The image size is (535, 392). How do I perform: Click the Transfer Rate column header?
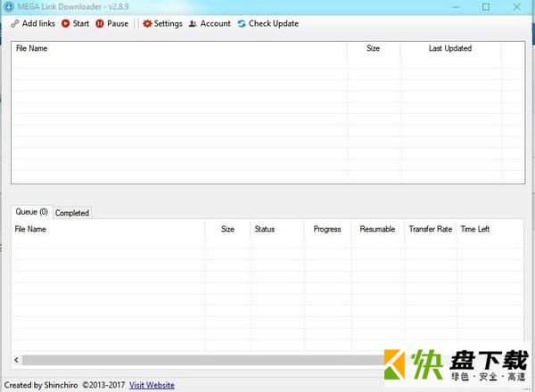pos(431,229)
